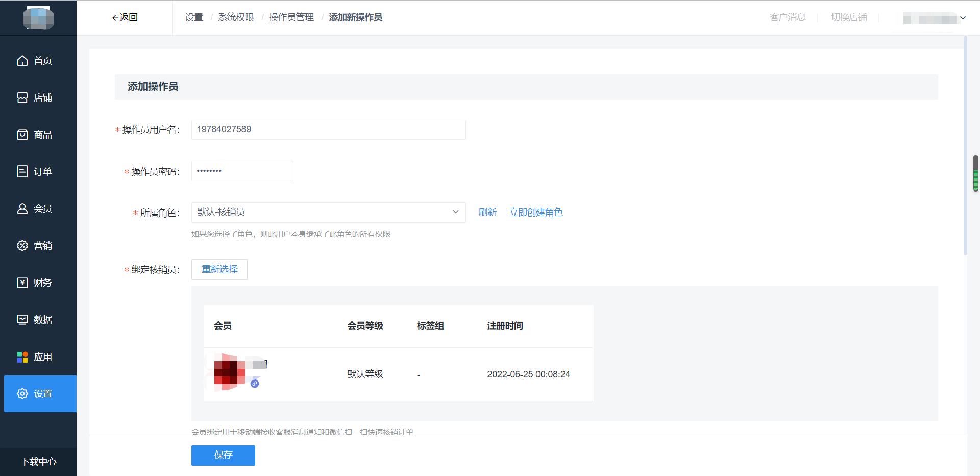
Task: Open the Data (数据) chart icon
Action: pyautogui.click(x=22, y=320)
